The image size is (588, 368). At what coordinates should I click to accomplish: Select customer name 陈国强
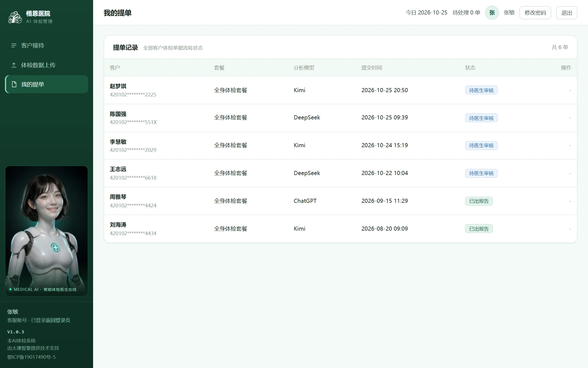point(118,114)
